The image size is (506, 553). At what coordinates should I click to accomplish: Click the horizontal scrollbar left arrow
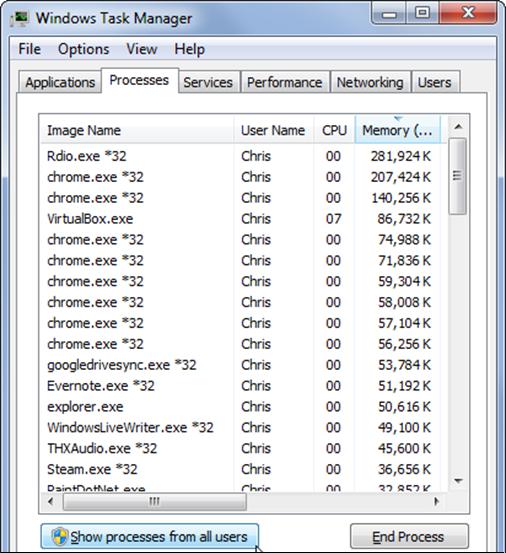(x=51, y=501)
